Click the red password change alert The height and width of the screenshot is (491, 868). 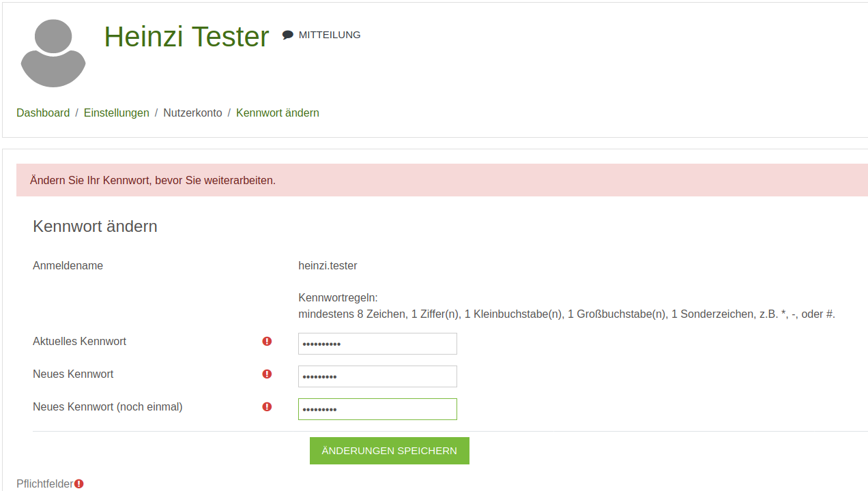(442, 180)
